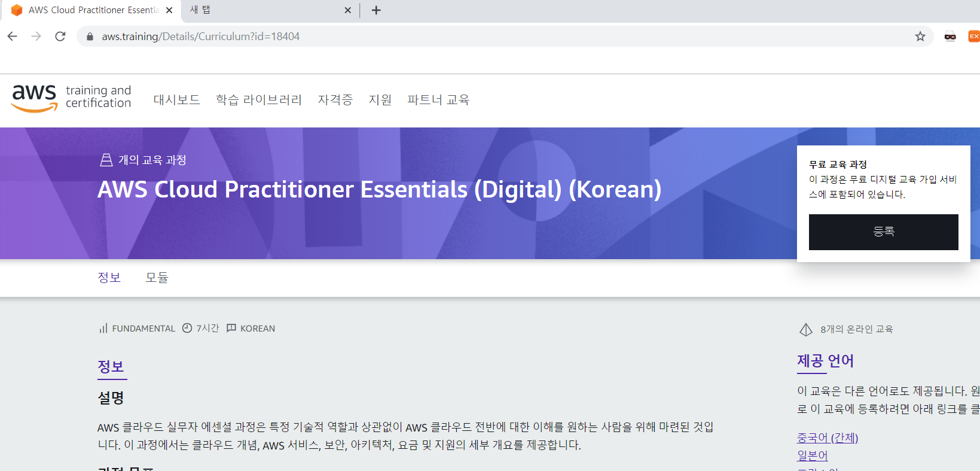Click the clock icon next to 7시간
Screen dimensions: 980x471
(x=187, y=328)
